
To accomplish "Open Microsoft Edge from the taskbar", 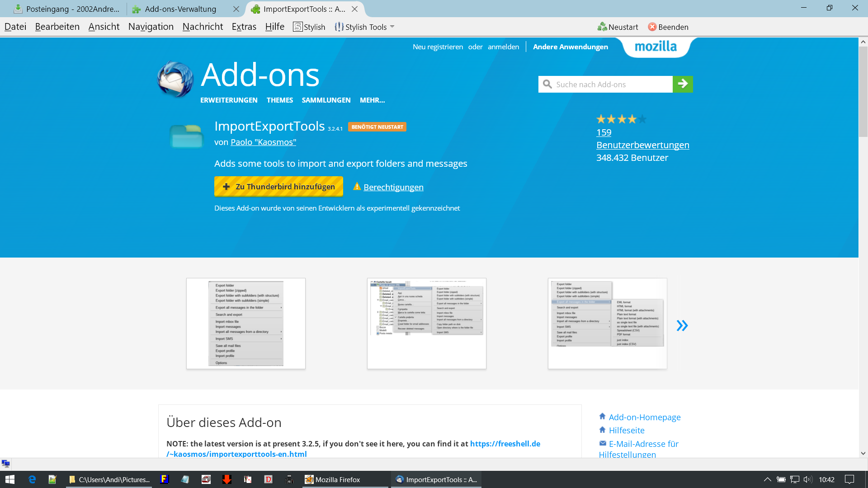I will pyautogui.click(x=32, y=479).
